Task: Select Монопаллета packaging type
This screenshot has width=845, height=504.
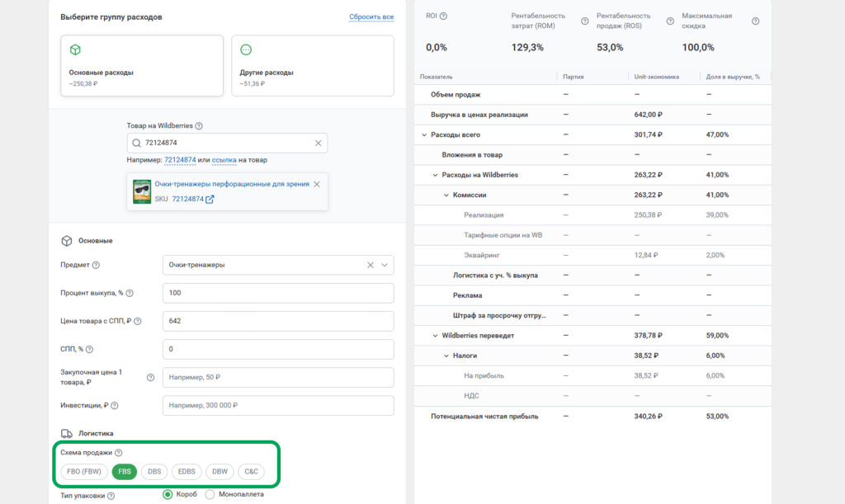Action: (210, 494)
